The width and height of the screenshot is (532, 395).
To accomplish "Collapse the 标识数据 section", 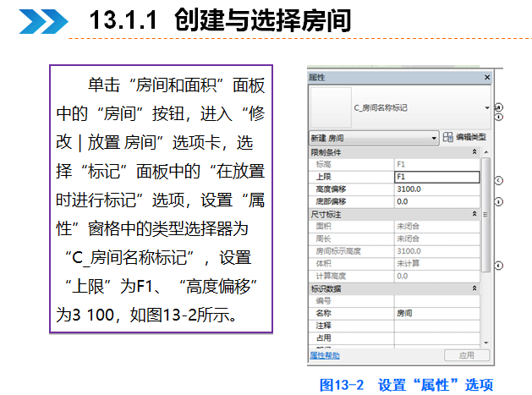I will (x=474, y=288).
